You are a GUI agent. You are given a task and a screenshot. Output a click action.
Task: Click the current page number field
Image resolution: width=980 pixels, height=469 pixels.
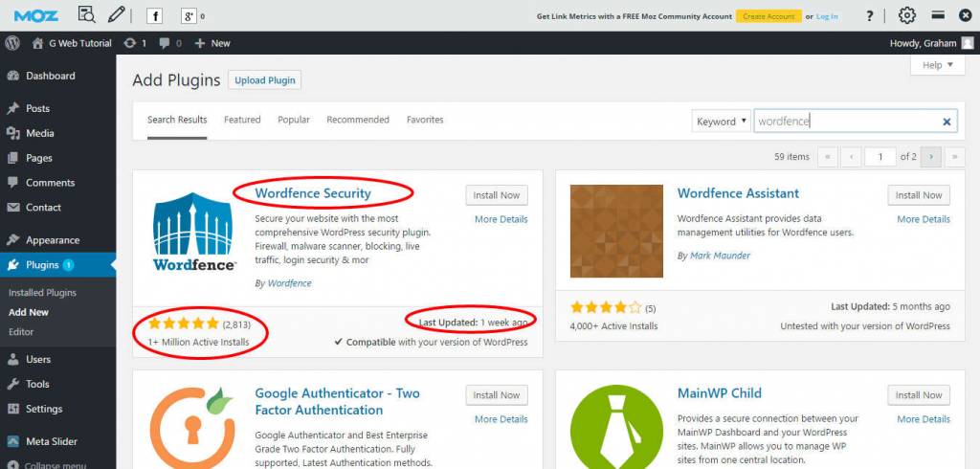[x=880, y=157]
